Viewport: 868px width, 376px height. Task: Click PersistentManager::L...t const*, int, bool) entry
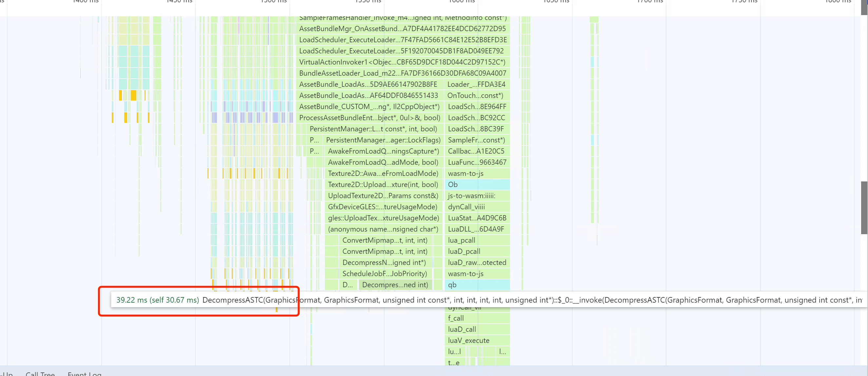pos(375,129)
